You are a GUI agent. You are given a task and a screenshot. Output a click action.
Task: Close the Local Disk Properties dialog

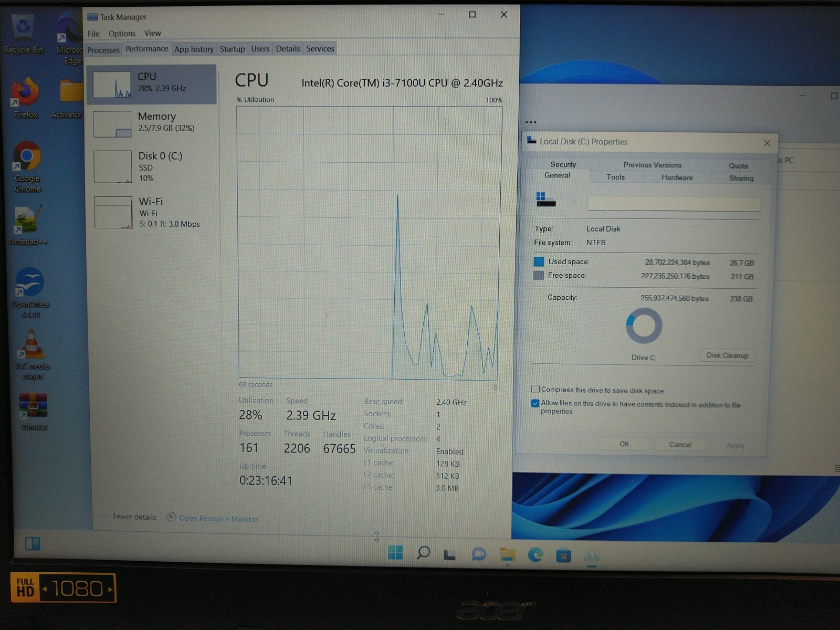[767, 143]
